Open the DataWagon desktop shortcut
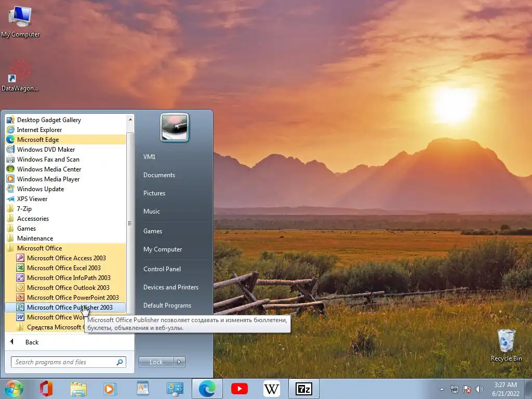Image resolution: width=532 pixels, height=399 pixels. [x=20, y=76]
